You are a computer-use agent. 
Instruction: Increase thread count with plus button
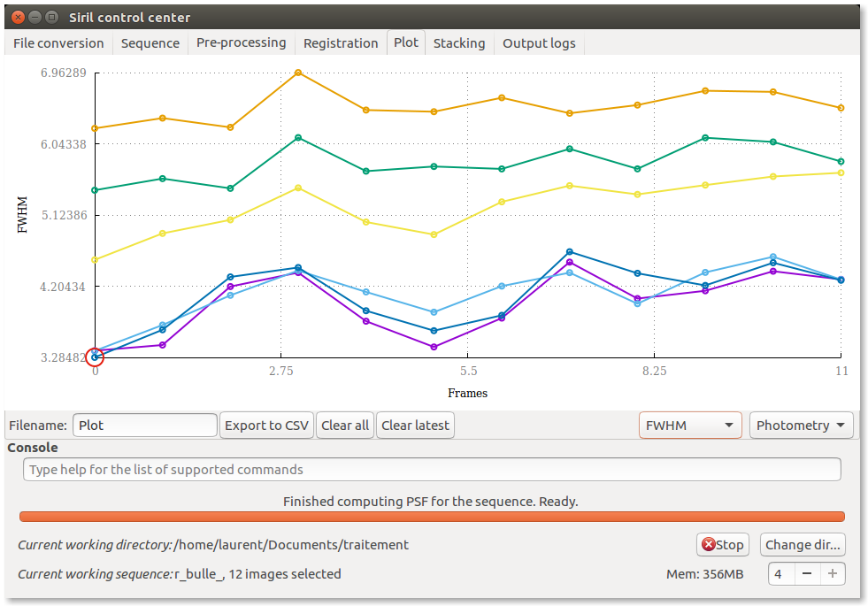[832, 574]
